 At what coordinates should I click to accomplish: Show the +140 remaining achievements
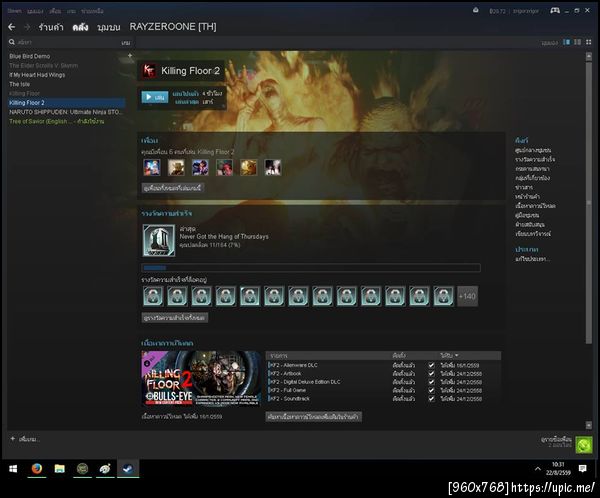468,296
